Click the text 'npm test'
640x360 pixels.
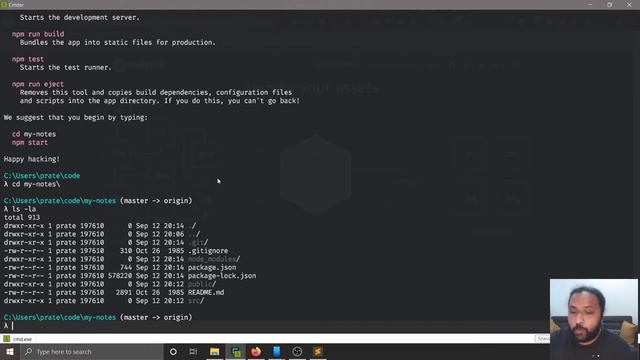[x=28, y=59]
